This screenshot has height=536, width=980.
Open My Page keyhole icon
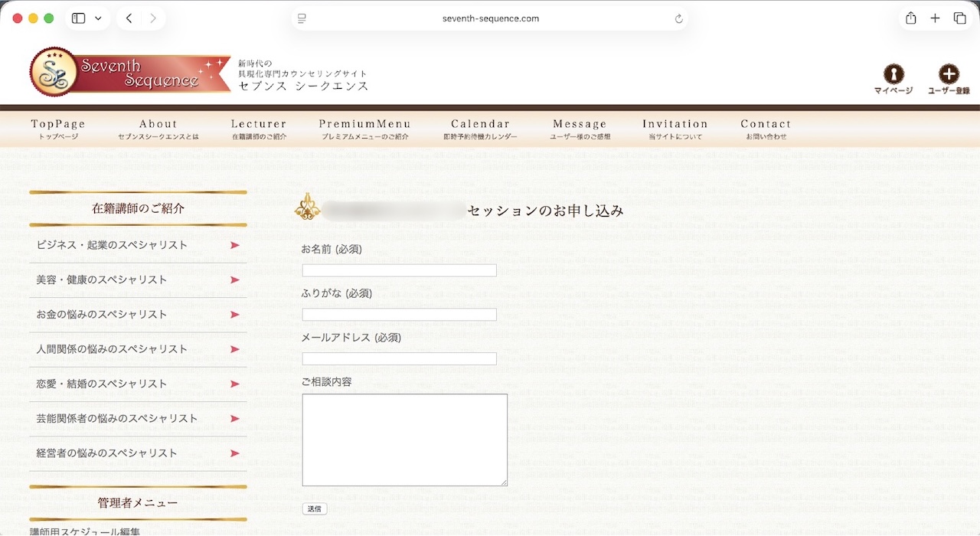pos(893,74)
